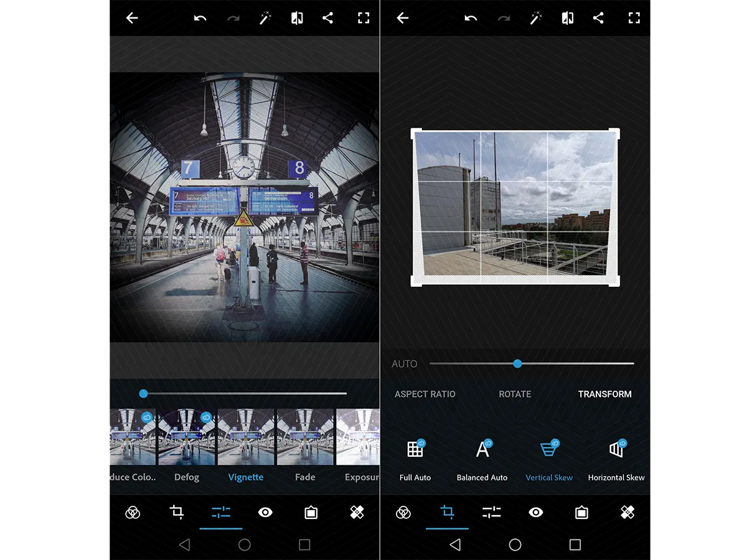Choose the Horizontal Skew icon
This screenshot has width=747, height=560.
616,449
